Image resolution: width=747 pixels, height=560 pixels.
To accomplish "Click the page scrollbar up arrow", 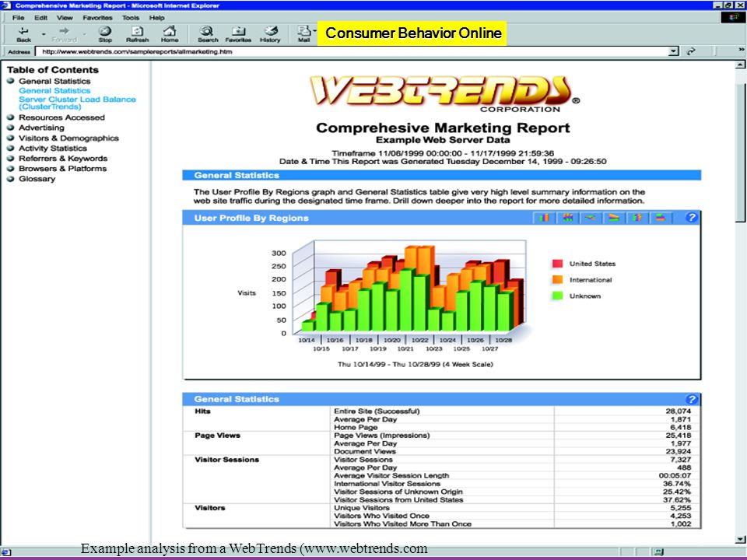I will coord(740,65).
